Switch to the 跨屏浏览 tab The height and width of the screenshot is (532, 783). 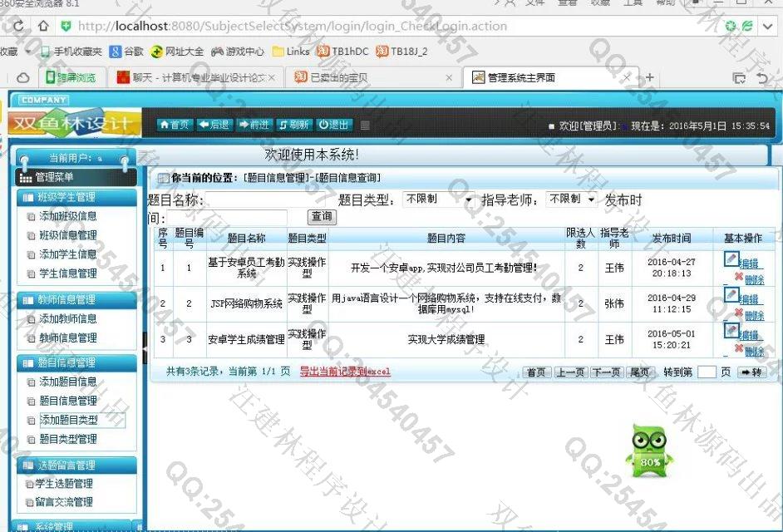coord(71,78)
